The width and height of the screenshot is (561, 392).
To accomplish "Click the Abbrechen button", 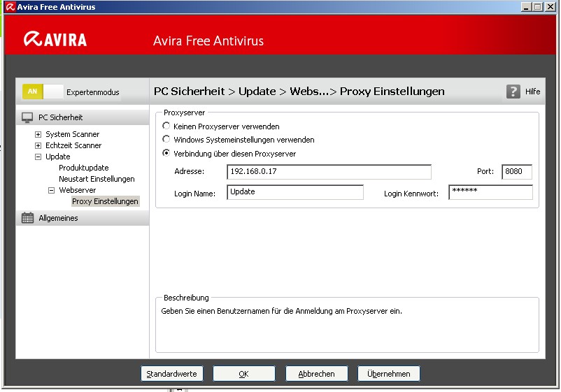I will coord(316,374).
